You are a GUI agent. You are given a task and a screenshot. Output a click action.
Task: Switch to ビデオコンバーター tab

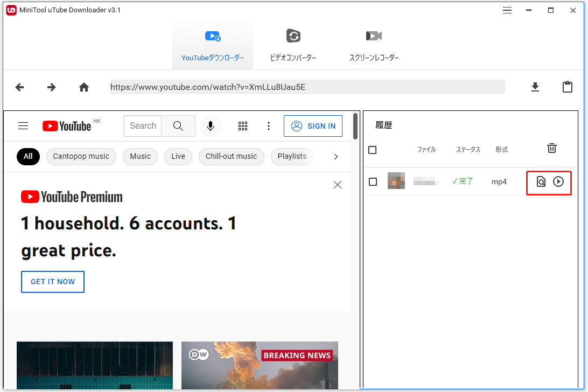click(293, 46)
